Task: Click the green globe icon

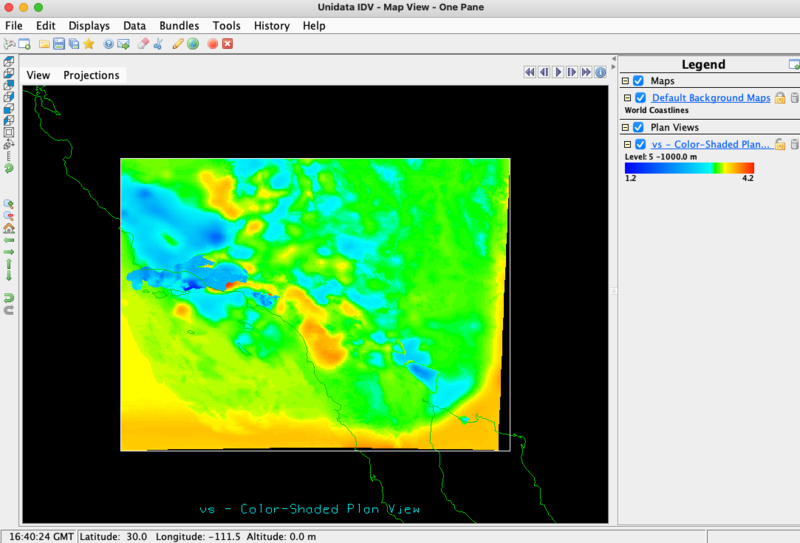Action: (193, 44)
